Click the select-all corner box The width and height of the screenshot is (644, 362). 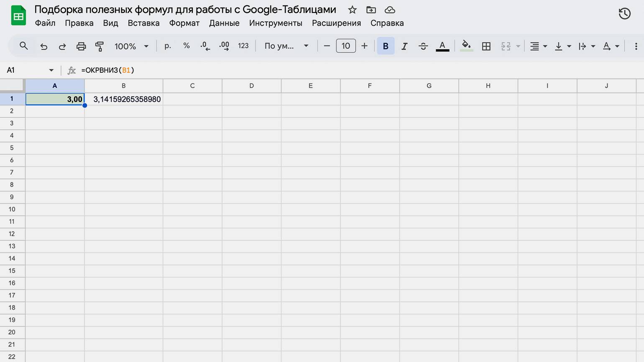pyautogui.click(x=12, y=86)
